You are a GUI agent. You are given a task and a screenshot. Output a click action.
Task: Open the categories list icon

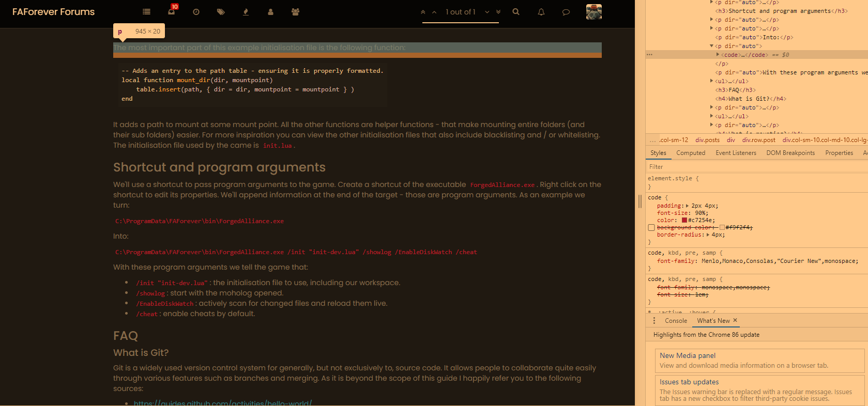point(146,12)
